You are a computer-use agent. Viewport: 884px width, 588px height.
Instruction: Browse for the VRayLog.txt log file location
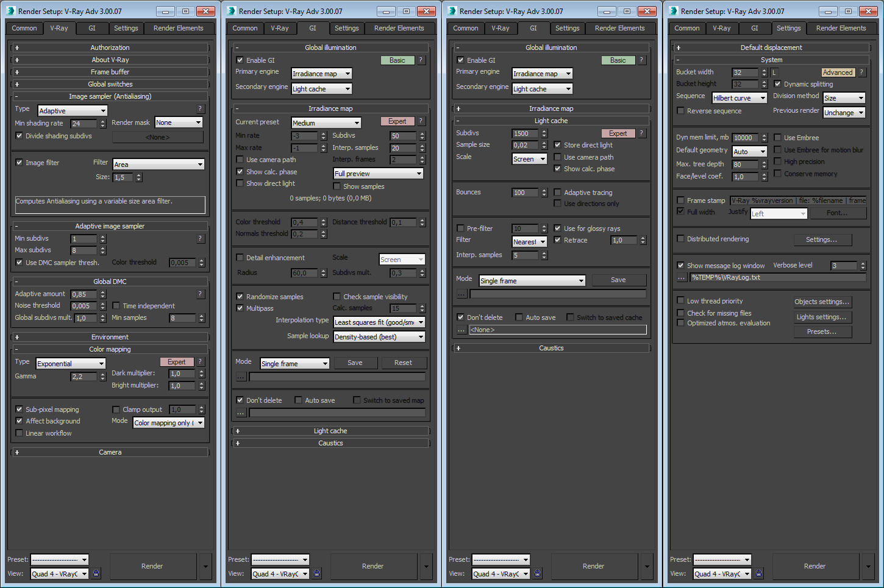click(x=682, y=278)
